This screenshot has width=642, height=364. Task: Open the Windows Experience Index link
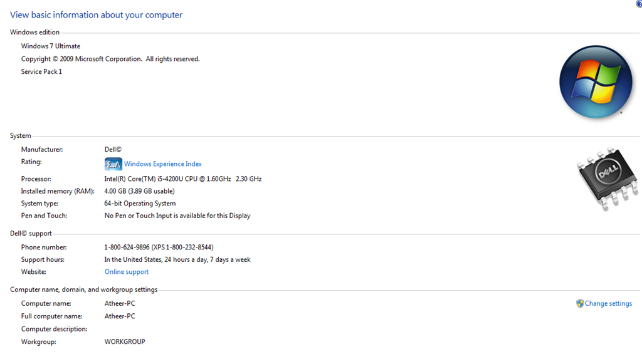[162, 164]
